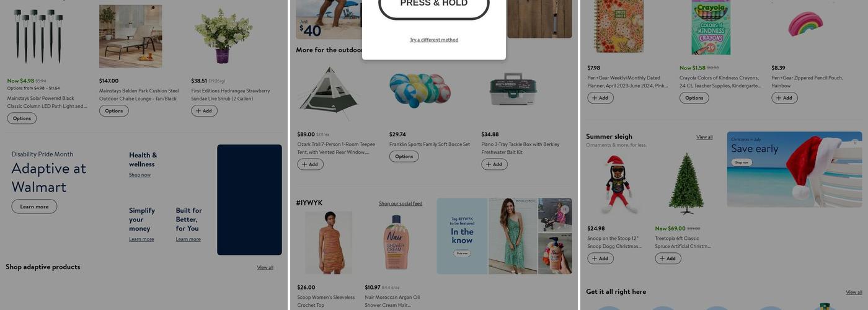Open Shop our social feed link
This screenshot has width=868, height=310.
401,203
